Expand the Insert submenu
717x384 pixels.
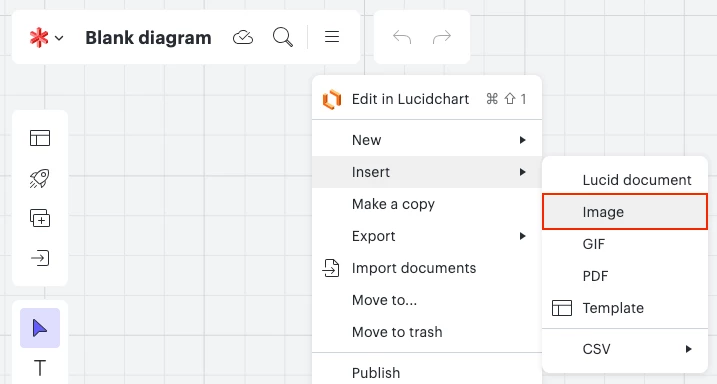point(427,172)
